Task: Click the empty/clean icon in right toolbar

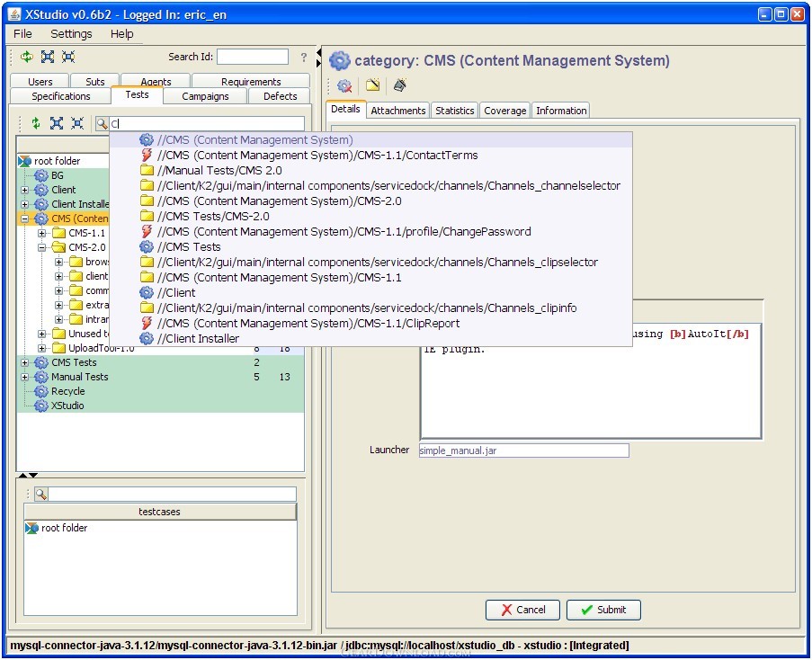Action: pos(400,85)
